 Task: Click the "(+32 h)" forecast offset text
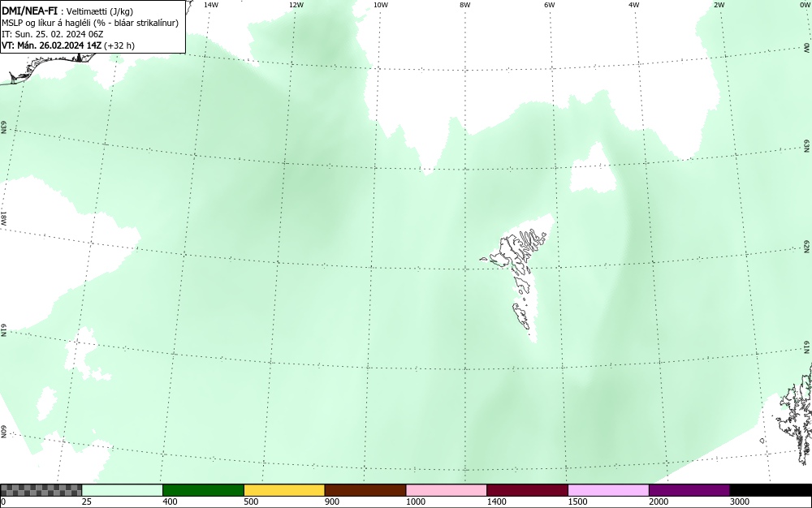(119, 45)
